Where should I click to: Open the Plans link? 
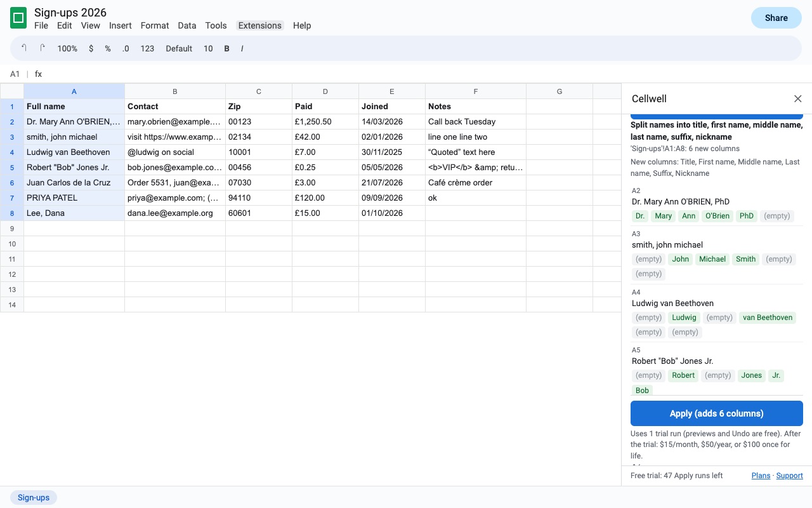(x=761, y=476)
